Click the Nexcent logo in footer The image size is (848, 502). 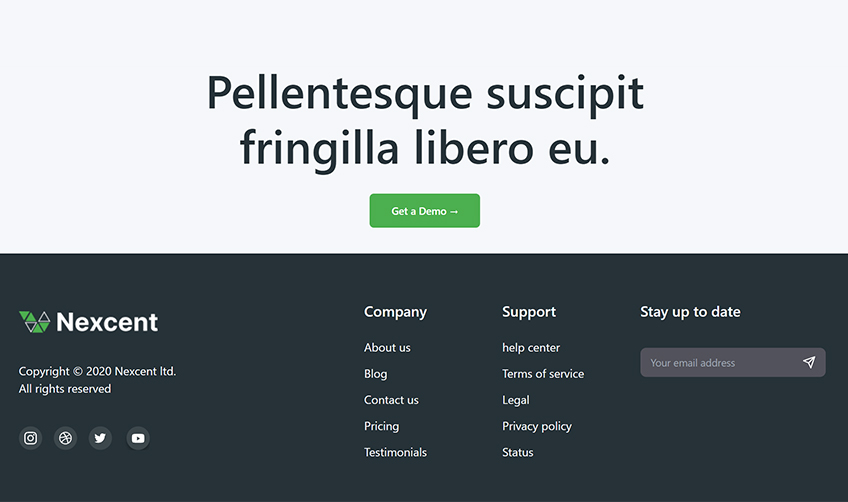tap(89, 322)
